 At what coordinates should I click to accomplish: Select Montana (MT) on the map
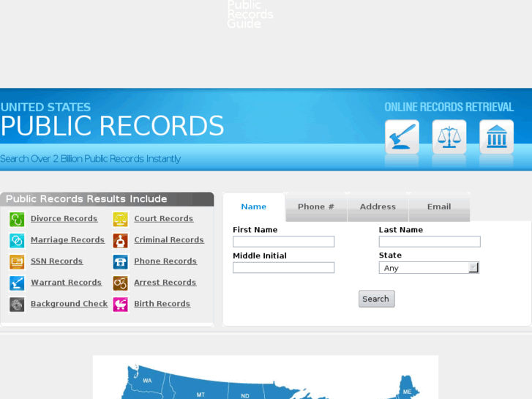[x=201, y=395]
